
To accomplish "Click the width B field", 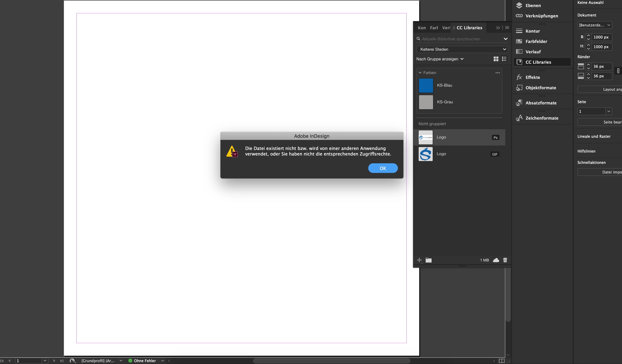I will (x=602, y=37).
